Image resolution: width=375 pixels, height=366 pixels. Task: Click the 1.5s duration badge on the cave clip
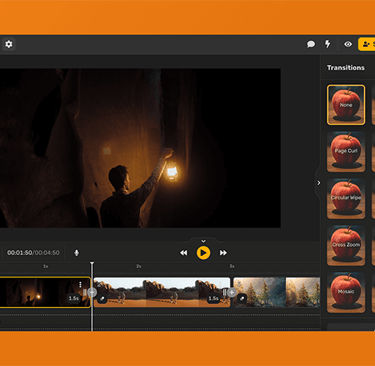tap(73, 298)
